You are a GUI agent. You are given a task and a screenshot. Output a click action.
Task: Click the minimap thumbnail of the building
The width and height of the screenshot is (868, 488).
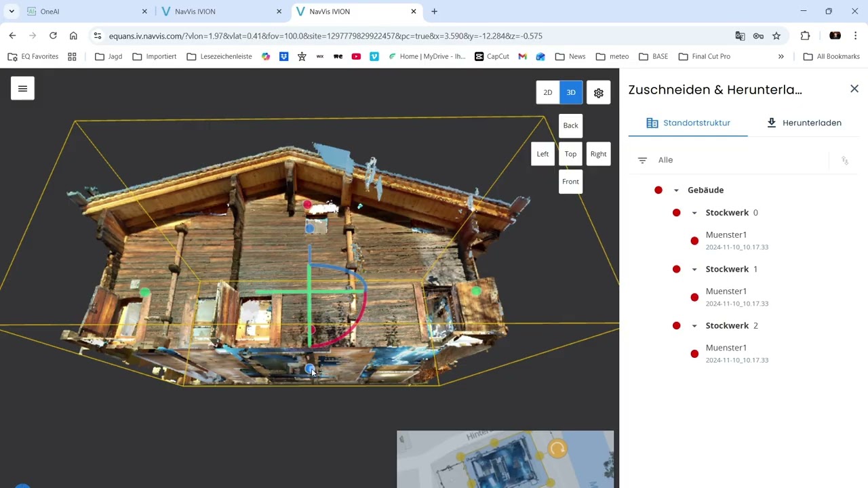coord(505,459)
